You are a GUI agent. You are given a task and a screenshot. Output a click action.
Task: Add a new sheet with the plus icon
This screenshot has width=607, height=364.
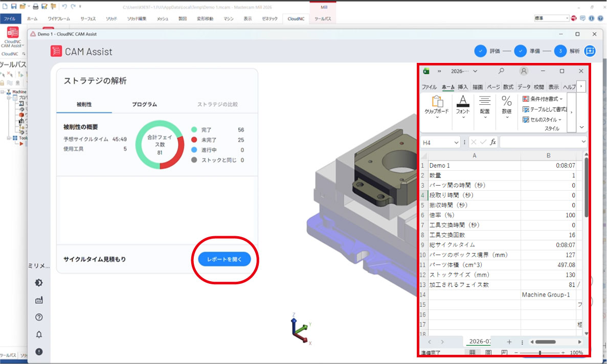click(509, 342)
